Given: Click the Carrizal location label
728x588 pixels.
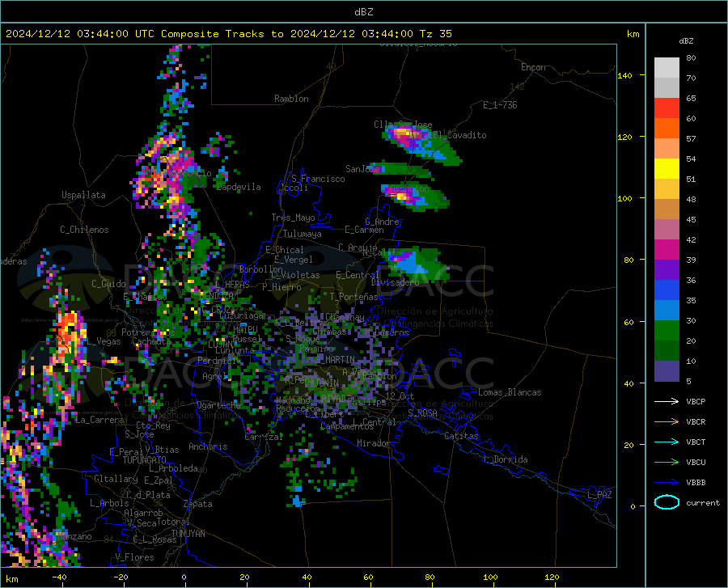Looking at the screenshot, I should coord(264,437).
